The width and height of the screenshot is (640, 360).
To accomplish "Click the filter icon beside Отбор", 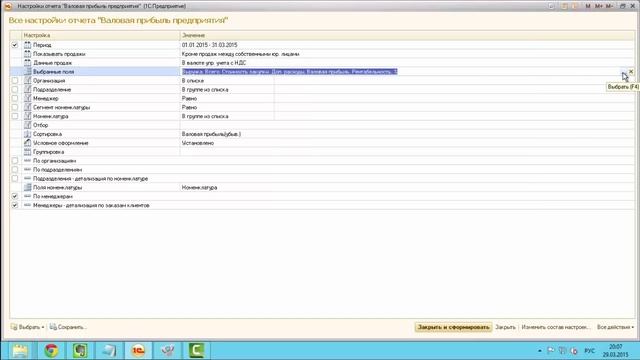I will [27, 125].
